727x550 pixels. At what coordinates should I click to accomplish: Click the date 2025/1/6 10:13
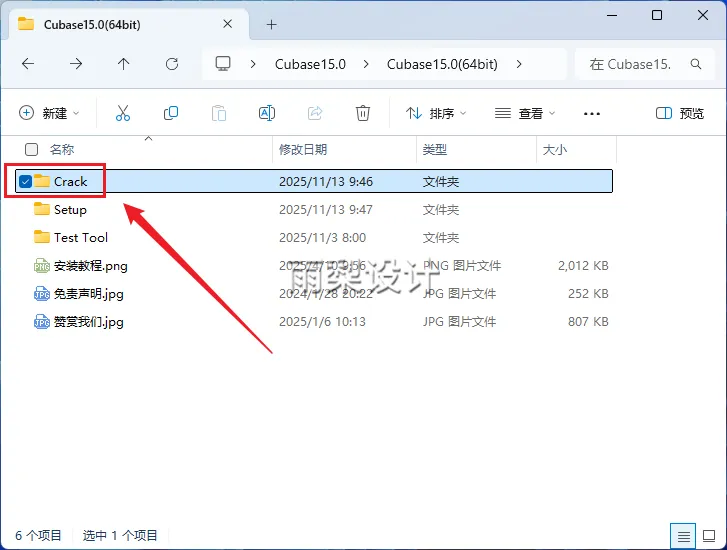(322, 321)
